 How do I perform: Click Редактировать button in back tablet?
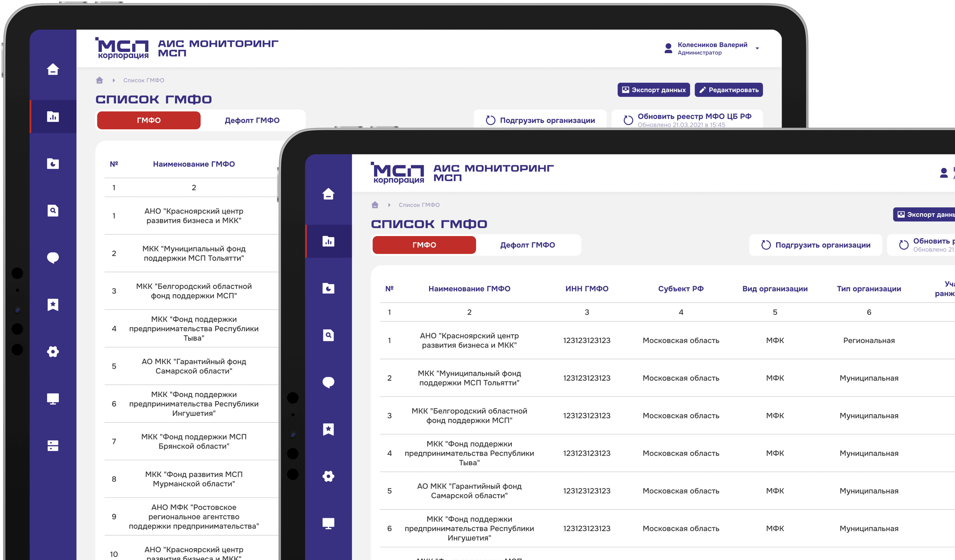[x=728, y=90]
